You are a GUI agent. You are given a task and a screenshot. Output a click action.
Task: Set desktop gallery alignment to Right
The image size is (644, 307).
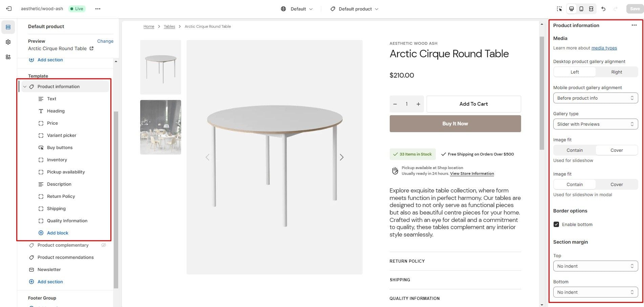616,72
